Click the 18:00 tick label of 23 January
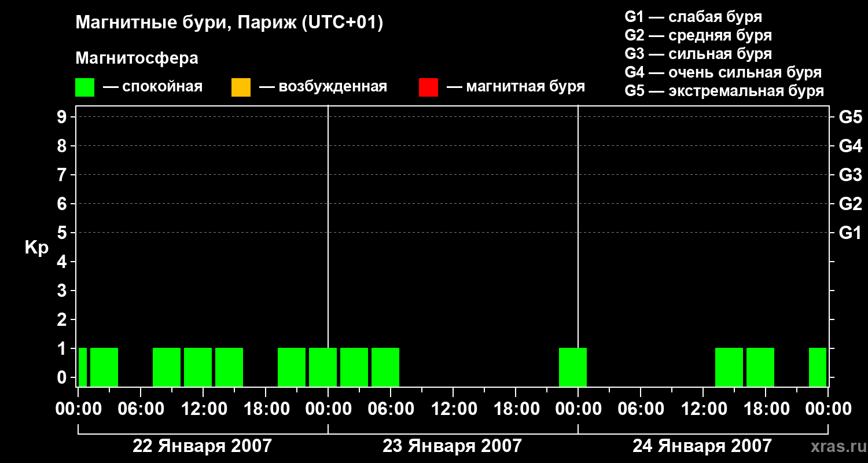Screen dimensions: 868x463 516,409
